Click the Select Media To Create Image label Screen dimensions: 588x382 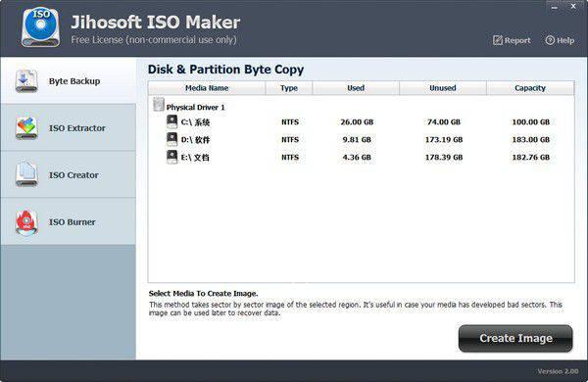coord(203,294)
